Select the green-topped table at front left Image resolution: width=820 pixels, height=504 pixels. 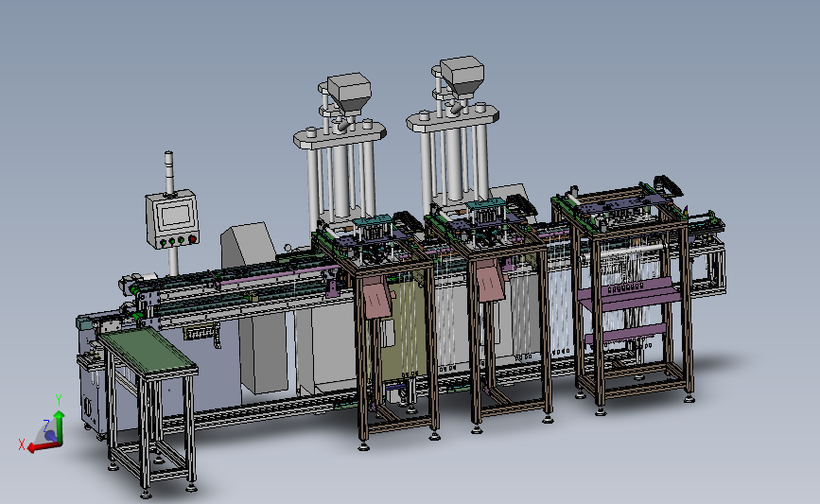148,353
